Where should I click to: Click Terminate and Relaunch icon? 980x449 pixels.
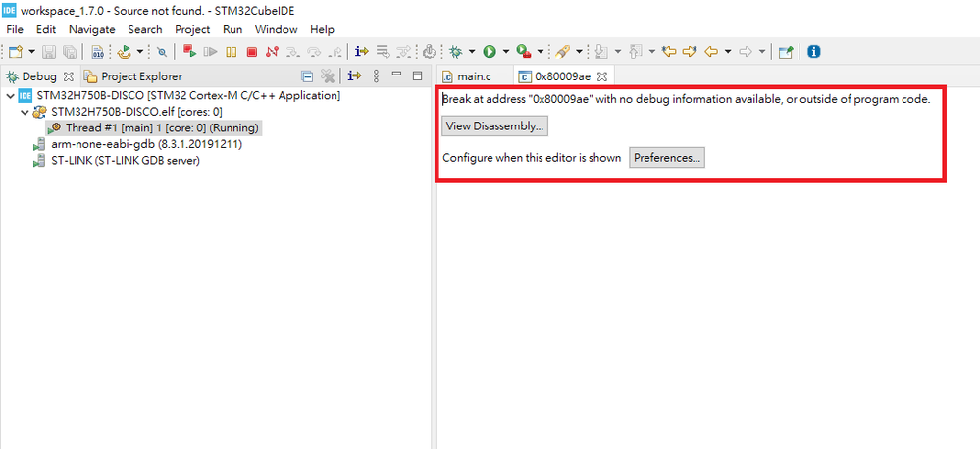(x=190, y=52)
